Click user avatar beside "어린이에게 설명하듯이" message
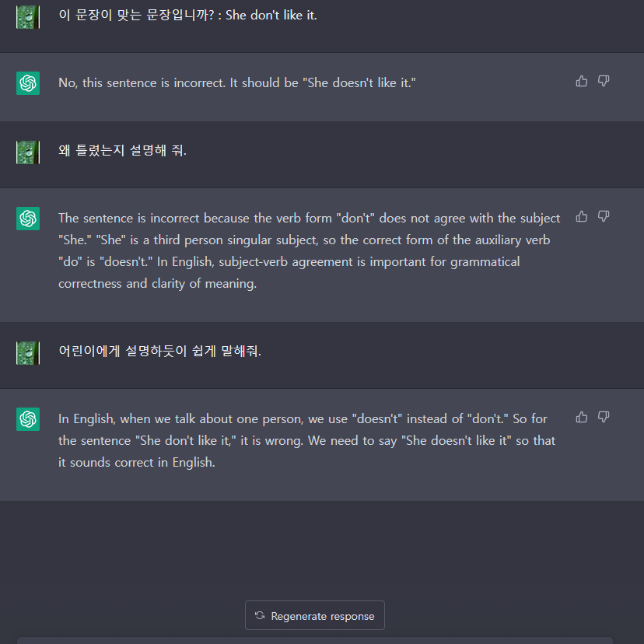Image resolution: width=644 pixels, height=644 pixels. point(28,352)
